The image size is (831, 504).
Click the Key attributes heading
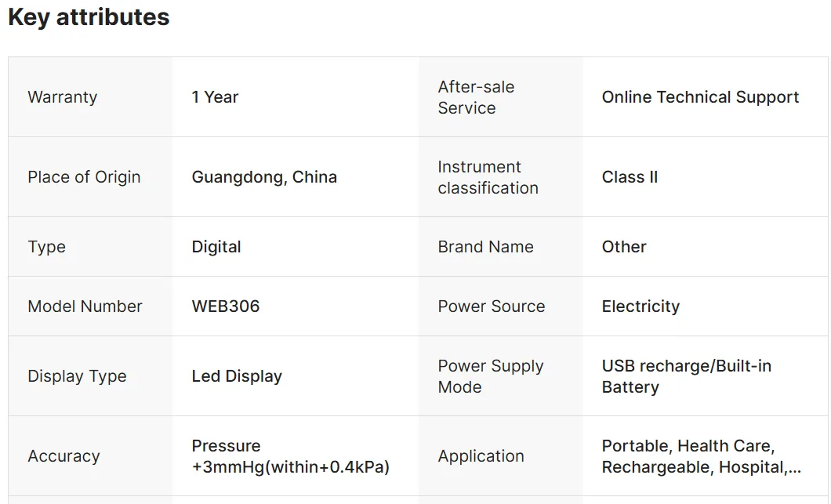pos(89,17)
